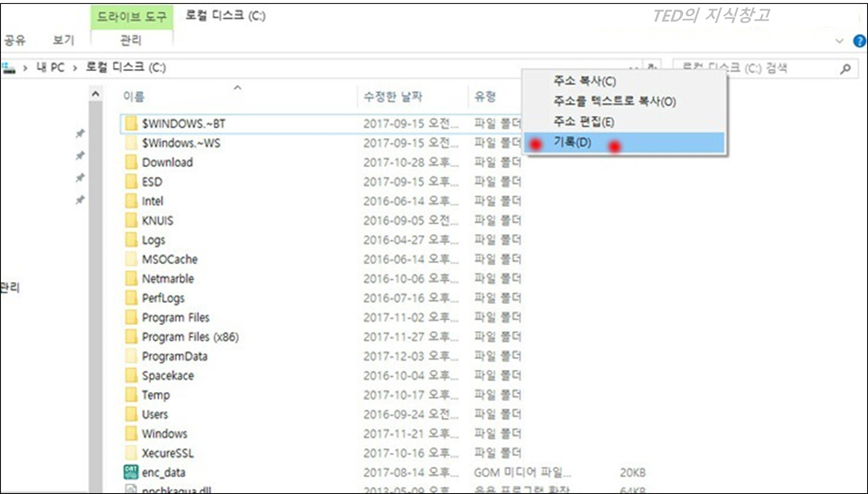868x494 pixels.
Task: Click the $WINDOWS.~BT folder icon
Action: coord(131,123)
